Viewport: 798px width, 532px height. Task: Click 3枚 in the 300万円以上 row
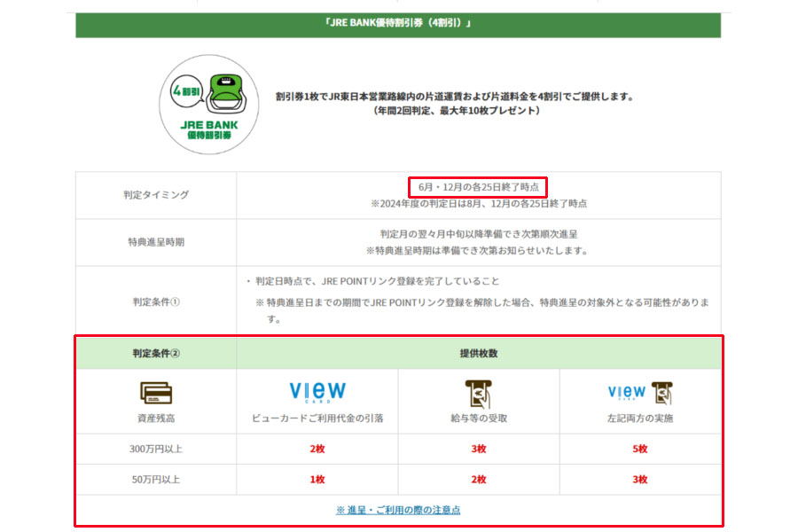(479, 449)
